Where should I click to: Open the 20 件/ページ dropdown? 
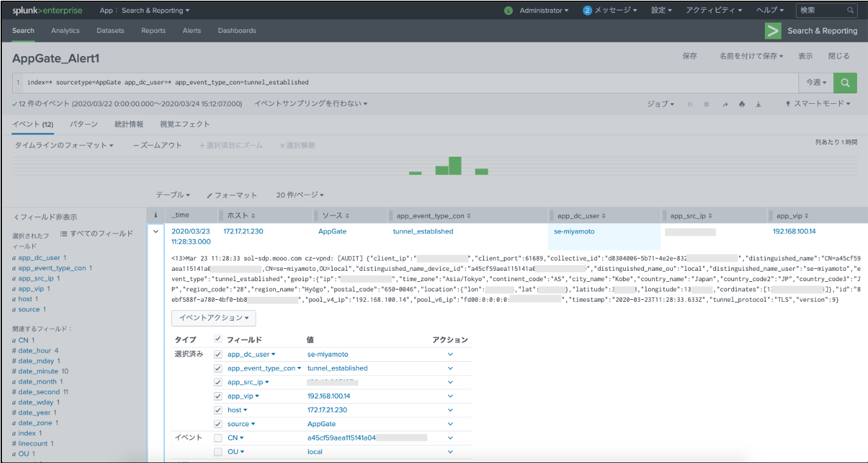click(300, 195)
